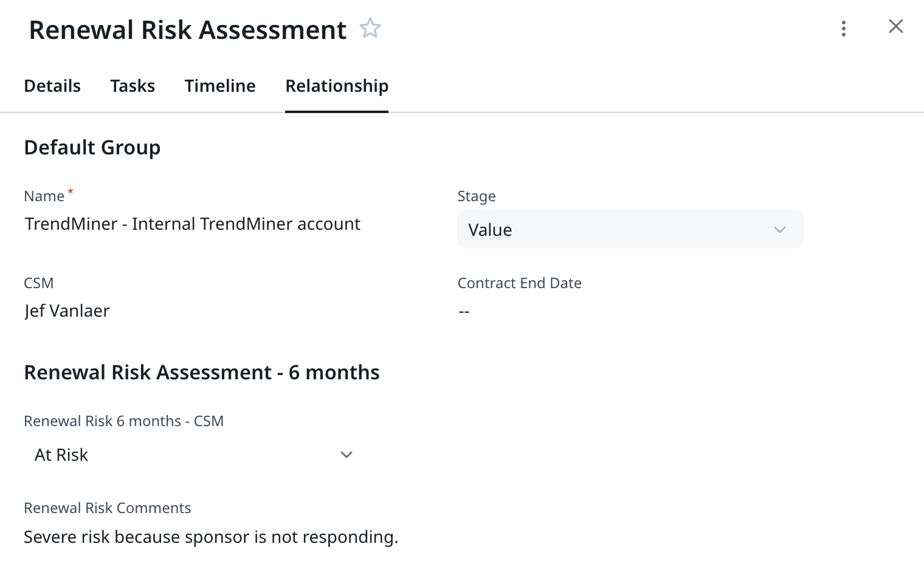924x586 pixels.
Task: Click the Renewal Risk Assessment - 6 months heading
Action: click(202, 372)
